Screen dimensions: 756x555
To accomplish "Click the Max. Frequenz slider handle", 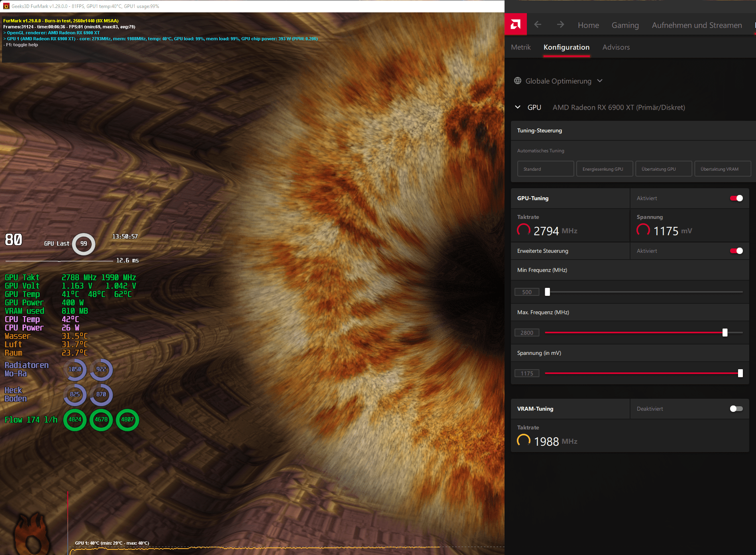I will pos(725,333).
